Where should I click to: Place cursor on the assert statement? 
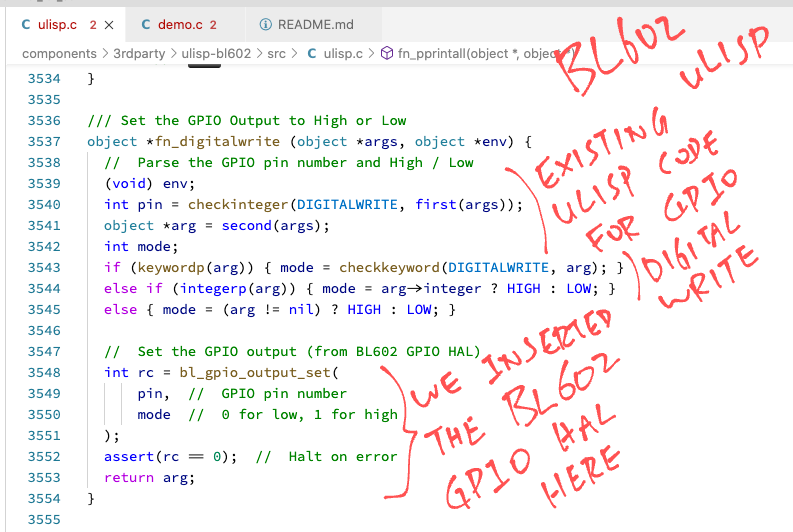point(128,457)
